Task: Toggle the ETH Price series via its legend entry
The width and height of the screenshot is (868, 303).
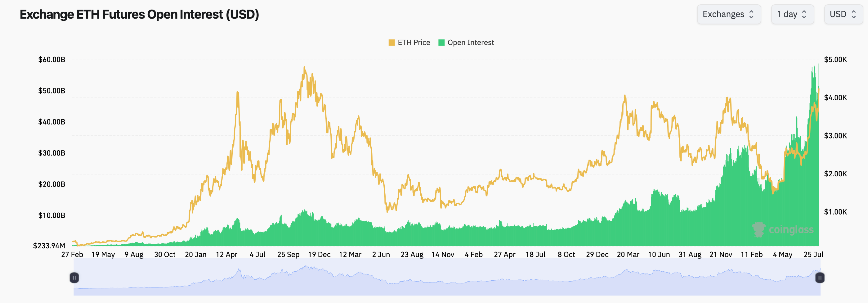Action: coord(409,43)
